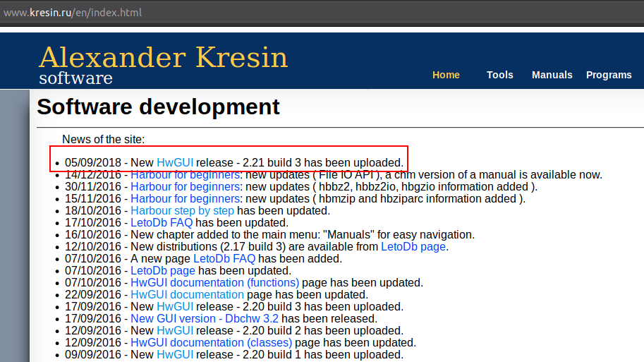The width and height of the screenshot is (644, 362).
Task: Open Harbour for beginners link dated 14/12/2016
Action: tap(186, 174)
